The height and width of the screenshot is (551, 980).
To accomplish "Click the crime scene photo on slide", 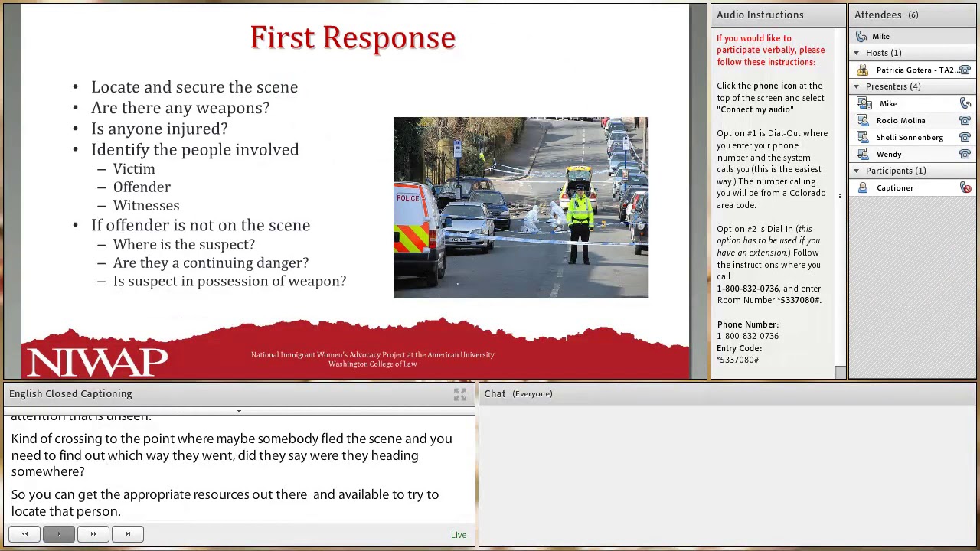I will (521, 207).
